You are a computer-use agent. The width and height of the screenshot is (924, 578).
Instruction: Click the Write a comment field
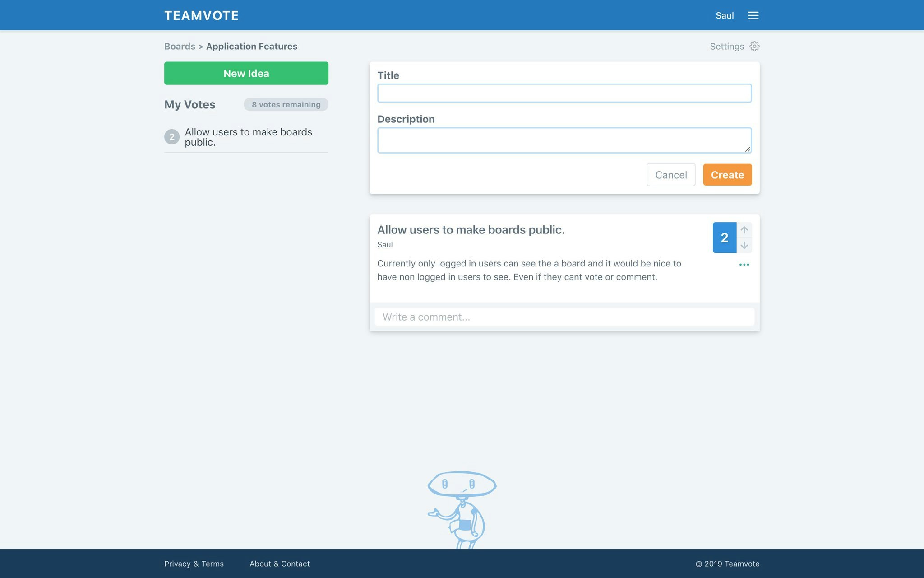pos(564,317)
